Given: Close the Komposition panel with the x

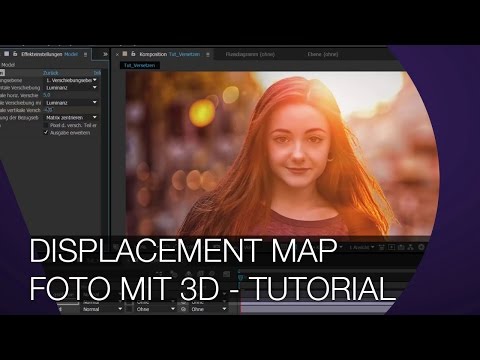Looking at the screenshot, I should (x=117, y=55).
